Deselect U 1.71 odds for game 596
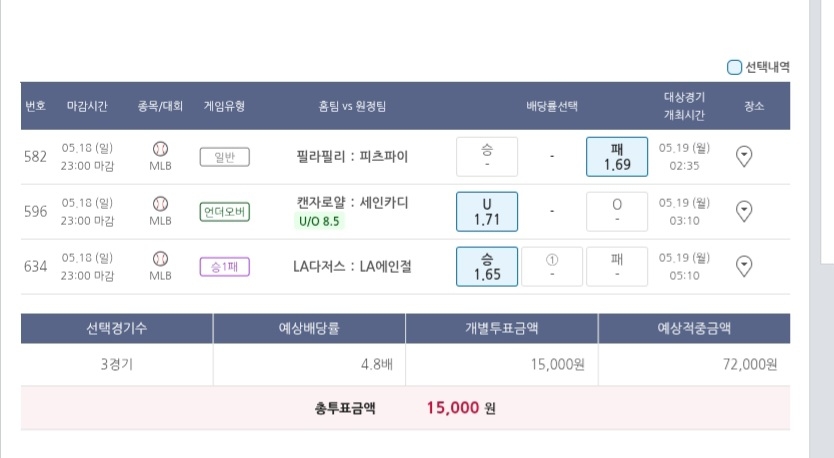Viewport: 834px width, 458px height. [x=487, y=212]
